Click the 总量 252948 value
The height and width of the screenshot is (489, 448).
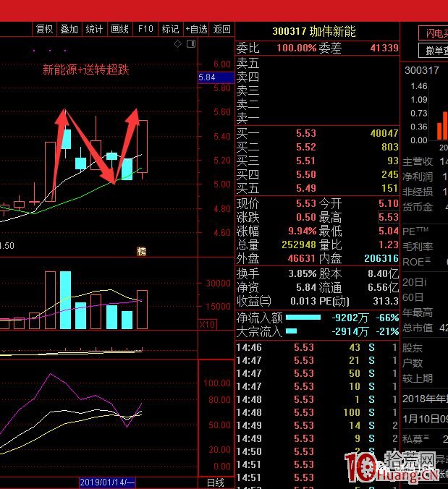pos(299,244)
